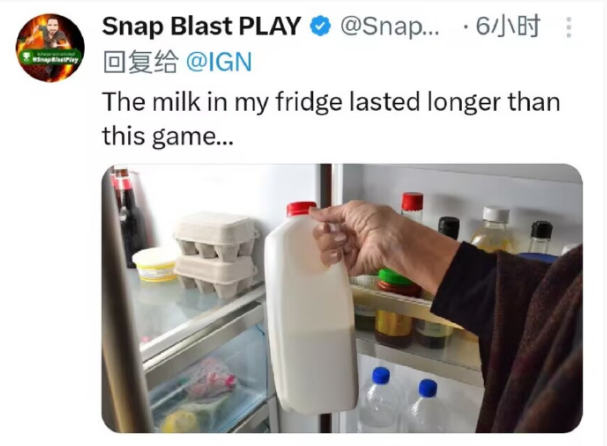Click the tweet text about milk lasting longer

point(331,119)
